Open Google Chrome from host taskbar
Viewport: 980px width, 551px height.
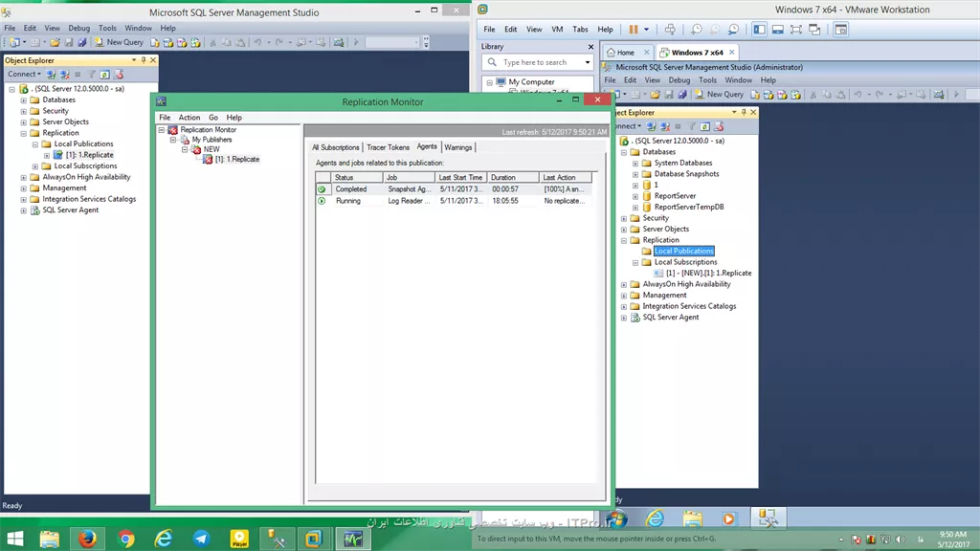[x=125, y=539]
